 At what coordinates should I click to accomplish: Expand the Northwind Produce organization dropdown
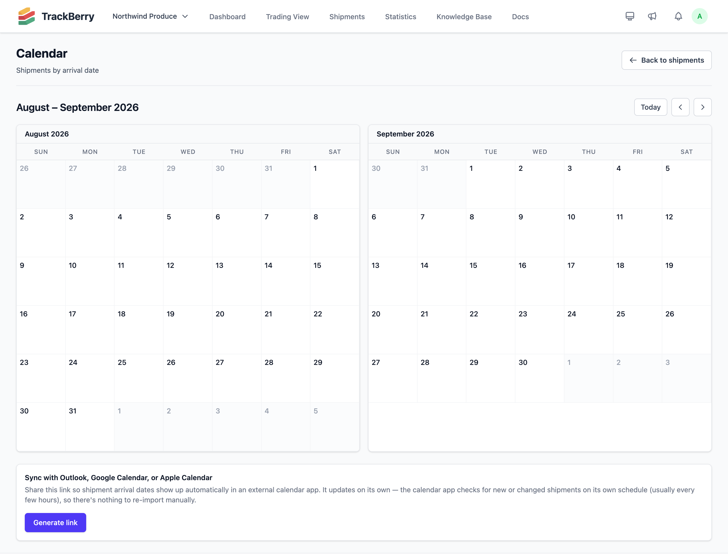coord(150,16)
